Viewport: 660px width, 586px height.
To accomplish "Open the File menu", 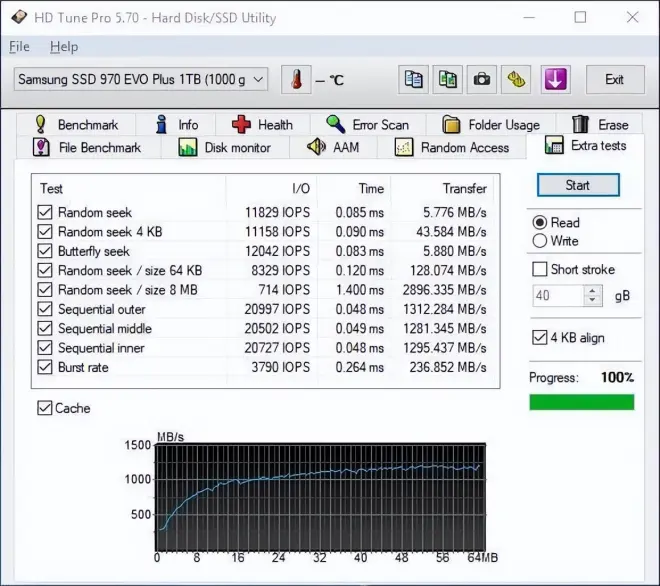I will coord(20,47).
